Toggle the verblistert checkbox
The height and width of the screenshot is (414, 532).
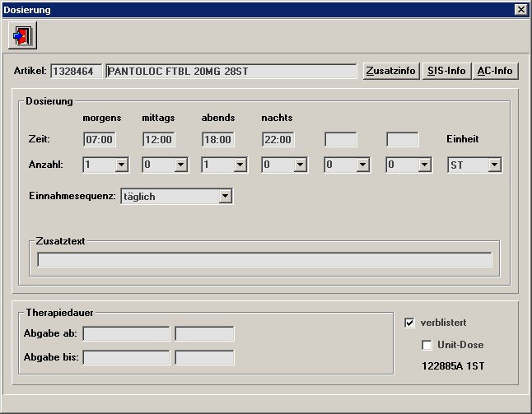409,323
